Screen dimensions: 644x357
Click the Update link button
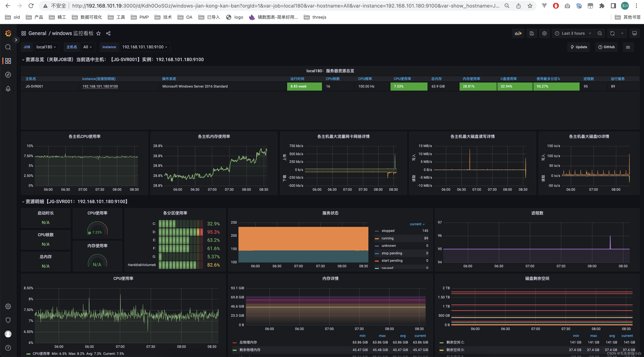tap(579, 47)
